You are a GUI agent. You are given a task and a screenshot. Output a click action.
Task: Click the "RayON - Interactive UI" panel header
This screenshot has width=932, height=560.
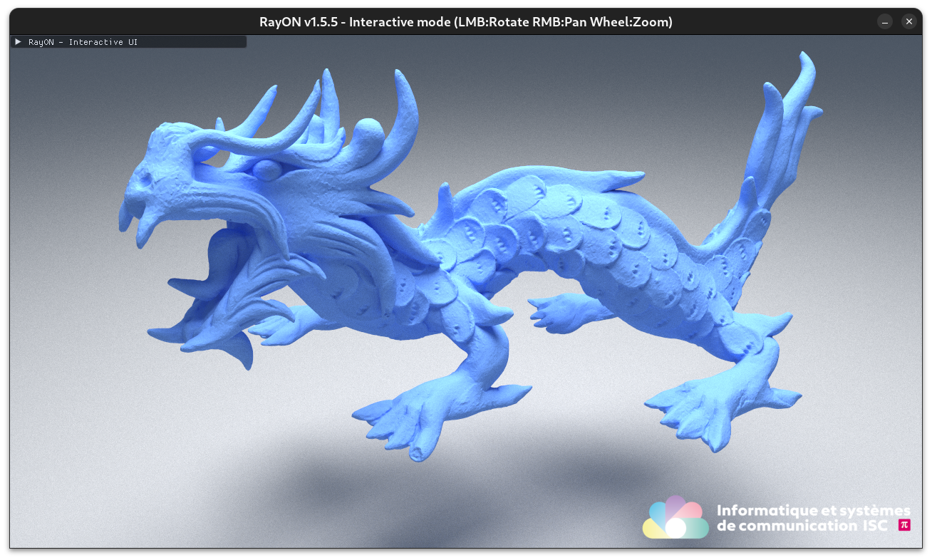coord(83,42)
